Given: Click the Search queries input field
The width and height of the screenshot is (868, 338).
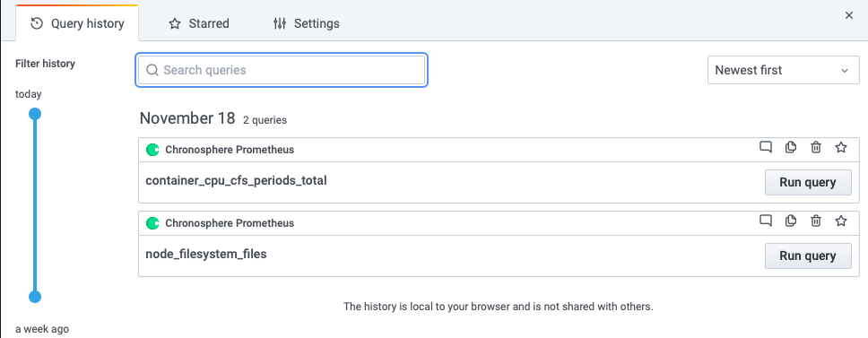Looking at the screenshot, I should click(282, 70).
